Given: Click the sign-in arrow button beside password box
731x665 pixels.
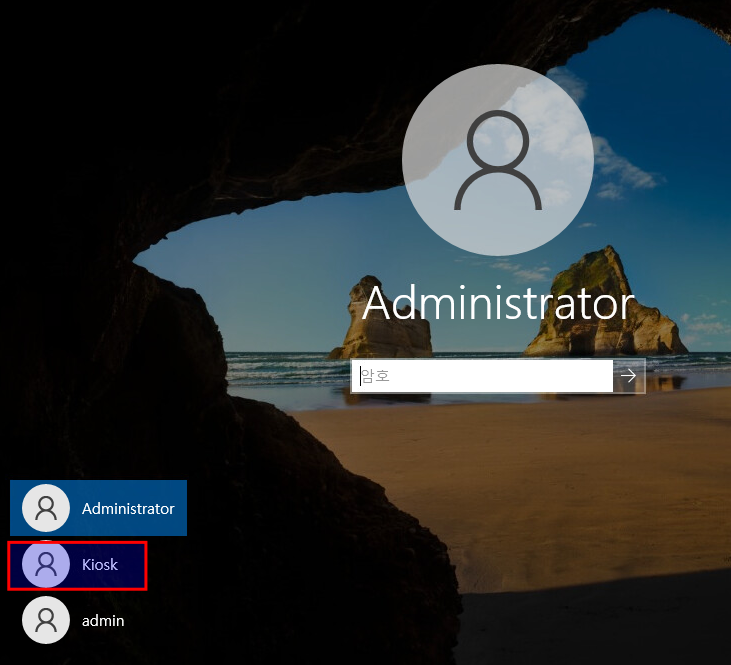Looking at the screenshot, I should tap(629, 376).
